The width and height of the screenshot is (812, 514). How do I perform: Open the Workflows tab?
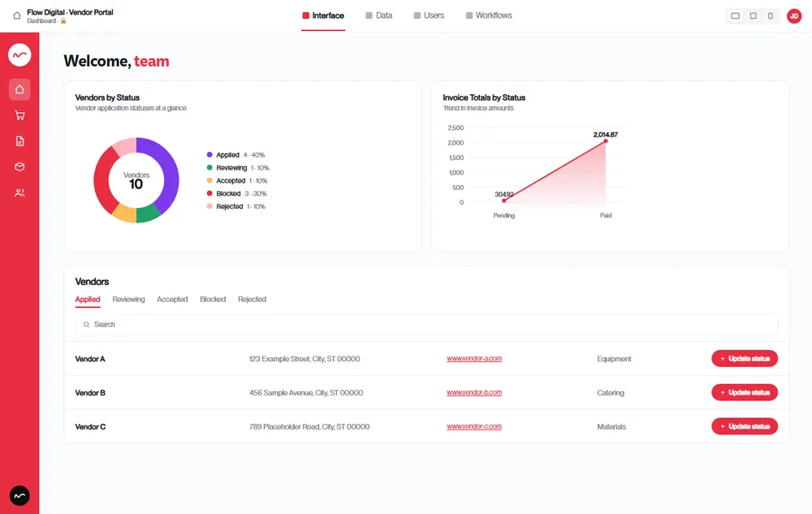point(488,15)
